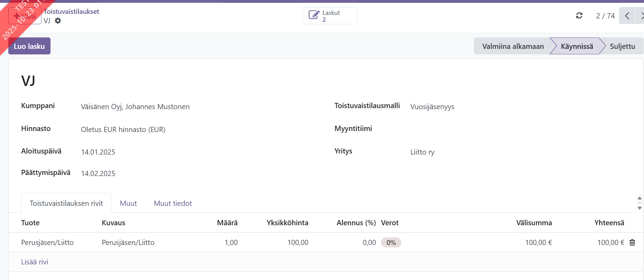Image resolution: width=644 pixels, height=280 pixels.
Task: Click the Aloituspäivä date field 14.01.2025
Action: click(98, 152)
